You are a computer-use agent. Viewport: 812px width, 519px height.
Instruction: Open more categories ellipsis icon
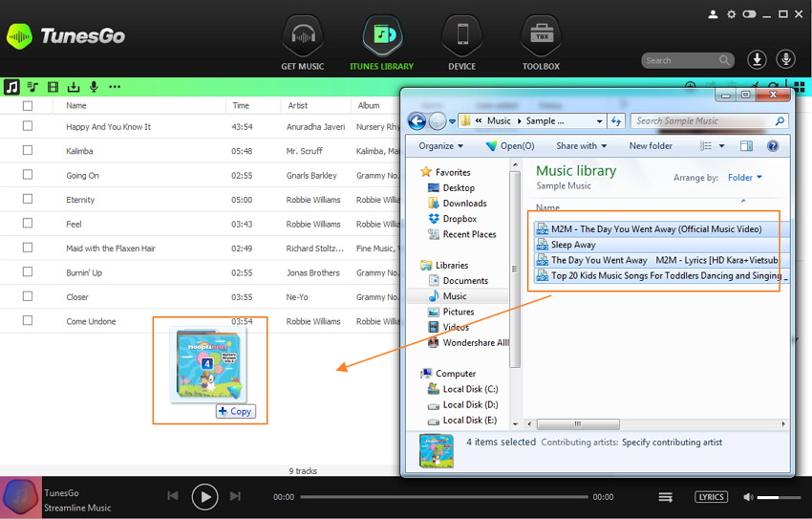(115, 86)
